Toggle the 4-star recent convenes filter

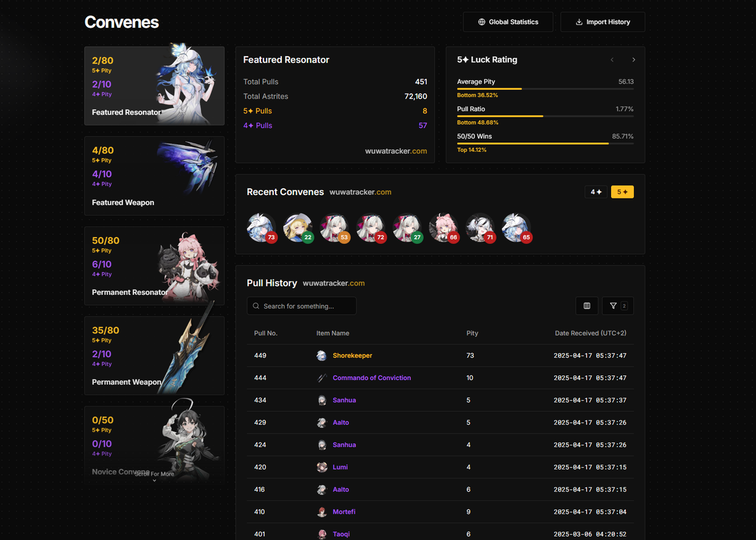(596, 192)
